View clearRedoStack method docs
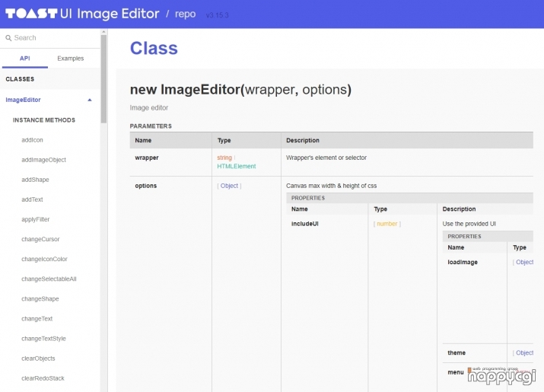The height and width of the screenshot is (392, 544). pyautogui.click(x=43, y=378)
